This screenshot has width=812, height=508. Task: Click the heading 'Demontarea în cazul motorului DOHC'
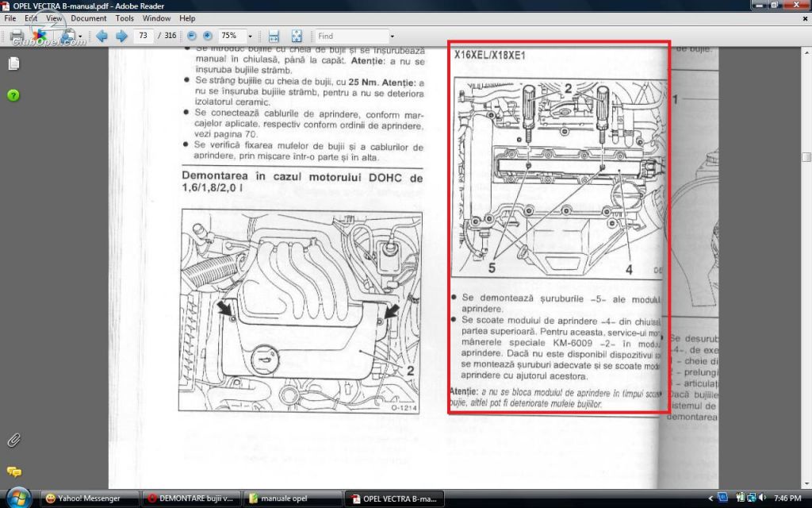coord(302,182)
